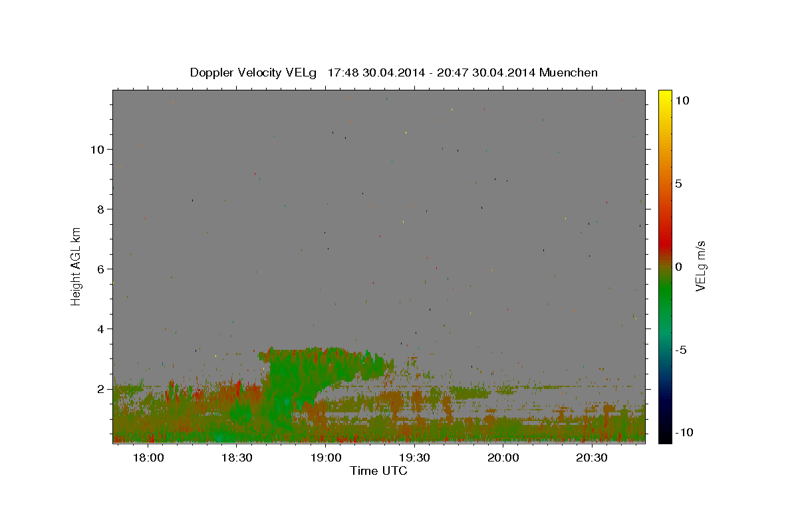Click the height axis label 6
Screen dimensions: 798x532
100,269
